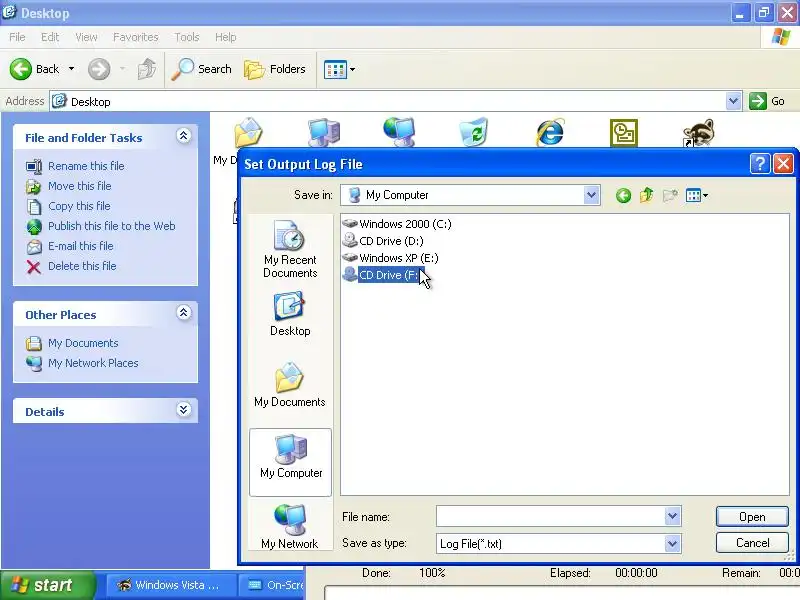Click My Network in dialog places bar
This screenshot has height=600, width=800.
tap(290, 527)
